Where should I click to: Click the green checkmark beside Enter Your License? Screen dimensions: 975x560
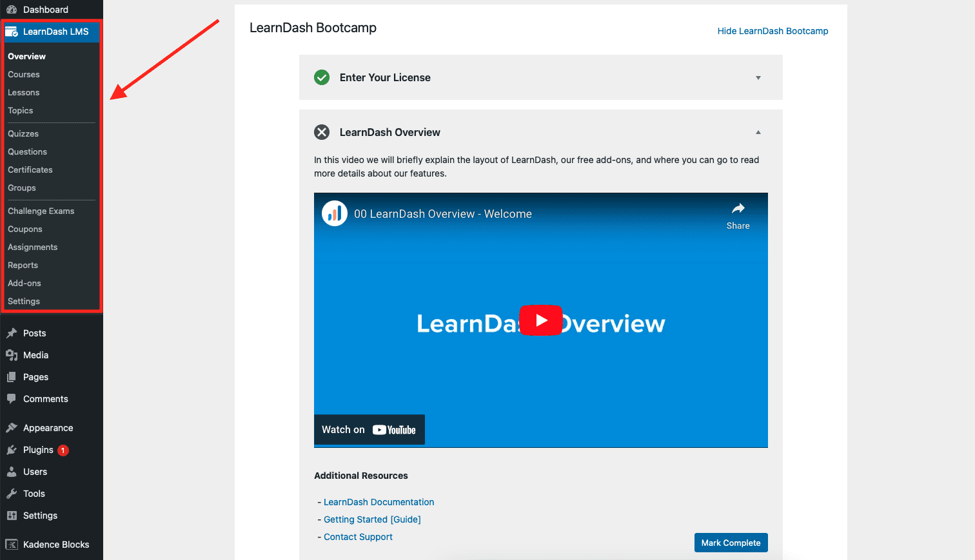pyautogui.click(x=322, y=77)
